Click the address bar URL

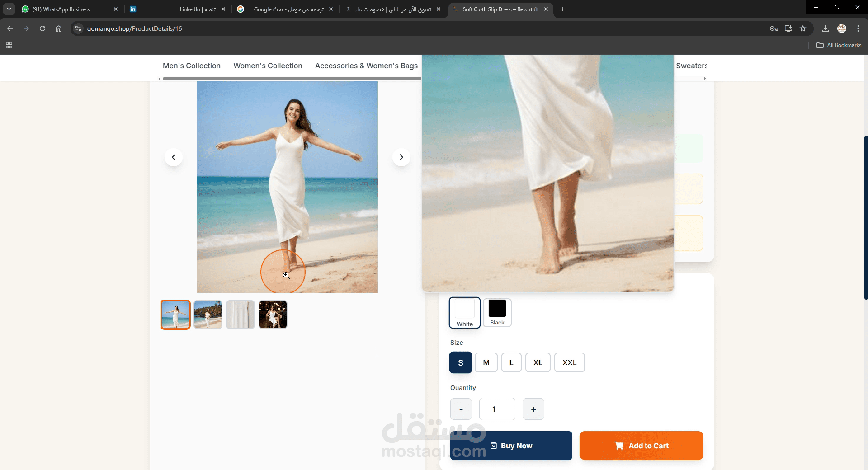[x=135, y=28]
